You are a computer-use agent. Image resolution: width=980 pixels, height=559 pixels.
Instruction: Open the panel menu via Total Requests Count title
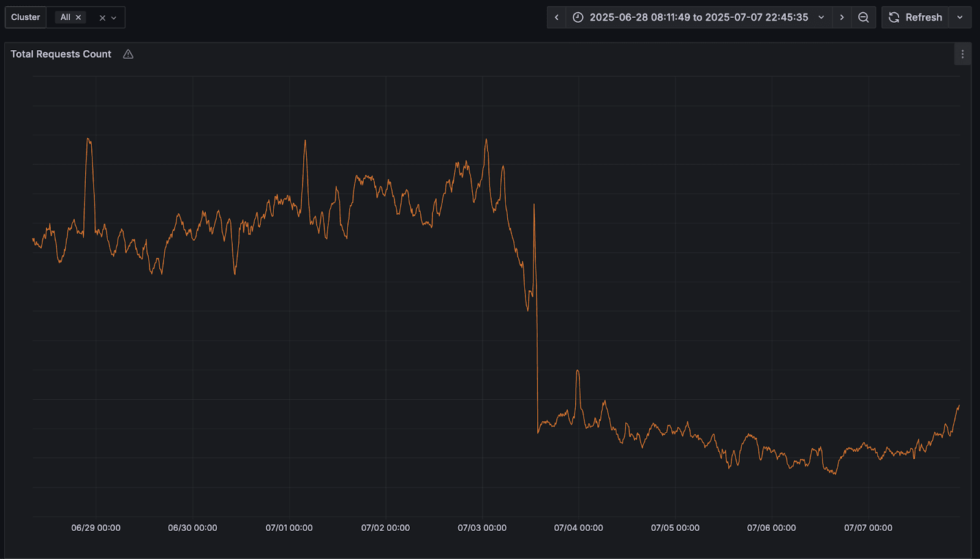(x=61, y=54)
